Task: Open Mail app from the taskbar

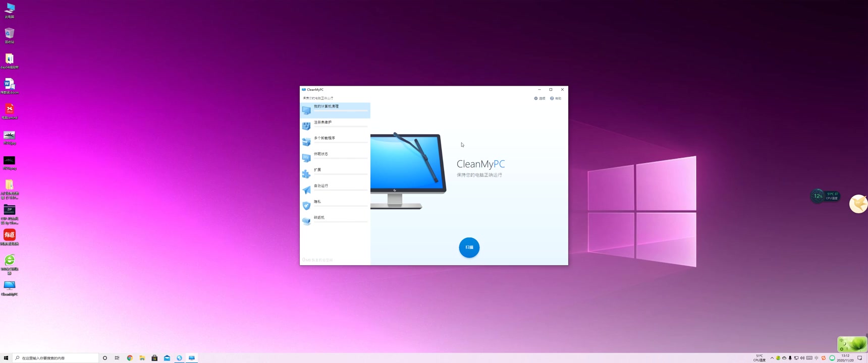Action: [x=167, y=358]
